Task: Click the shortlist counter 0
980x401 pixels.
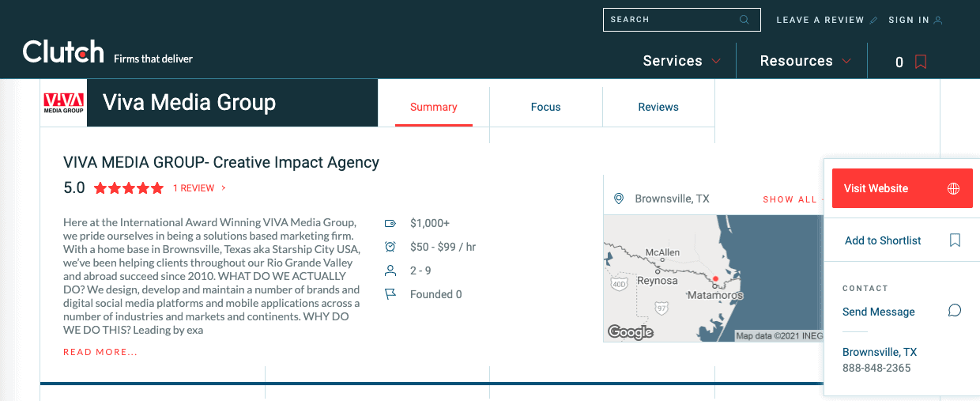Action: coord(899,62)
